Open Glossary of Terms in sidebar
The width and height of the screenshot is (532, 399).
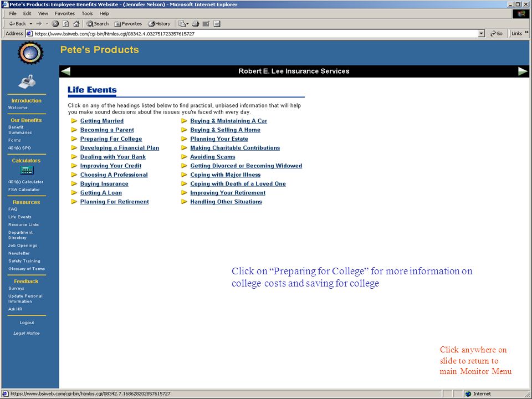[27, 269]
